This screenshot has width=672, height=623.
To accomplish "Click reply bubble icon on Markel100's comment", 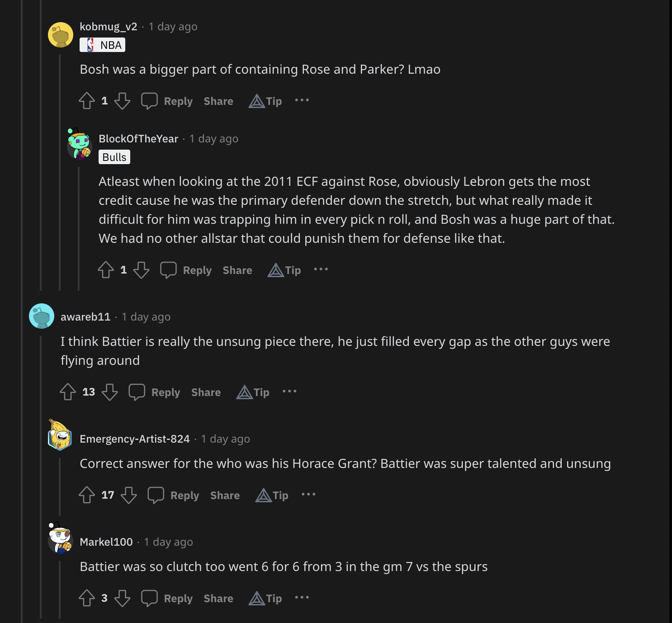I will click(149, 598).
